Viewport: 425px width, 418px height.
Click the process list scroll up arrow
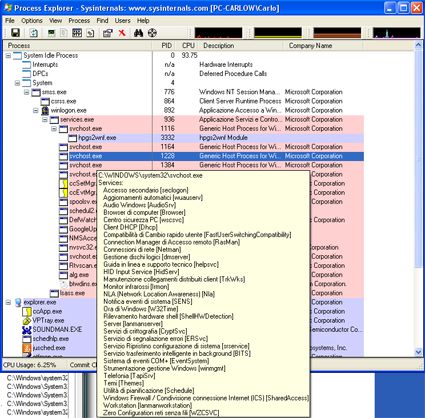[x=418, y=45]
